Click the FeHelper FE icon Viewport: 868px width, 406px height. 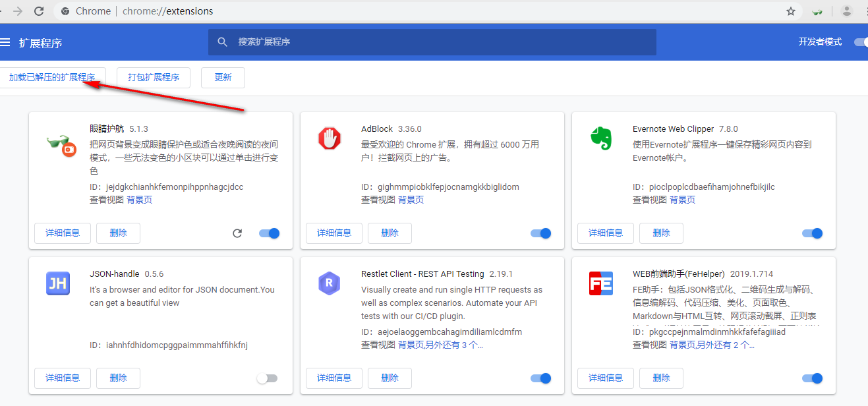click(x=600, y=283)
